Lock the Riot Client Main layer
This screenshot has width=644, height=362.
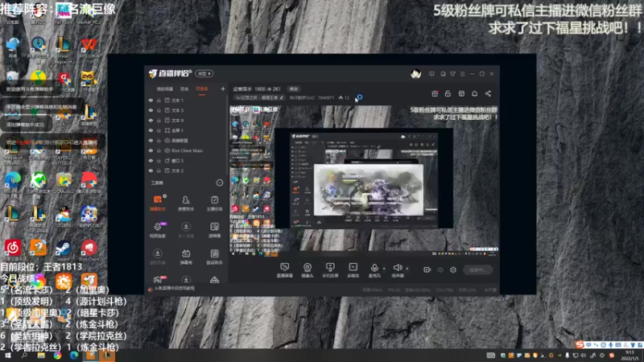pos(159,150)
